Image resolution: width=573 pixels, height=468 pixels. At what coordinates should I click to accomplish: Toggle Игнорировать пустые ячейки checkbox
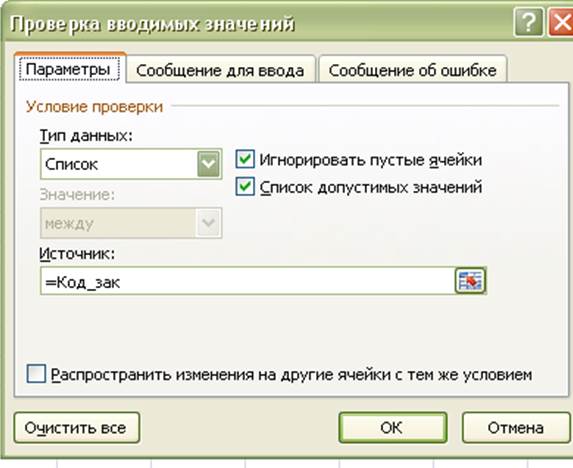pos(245,159)
